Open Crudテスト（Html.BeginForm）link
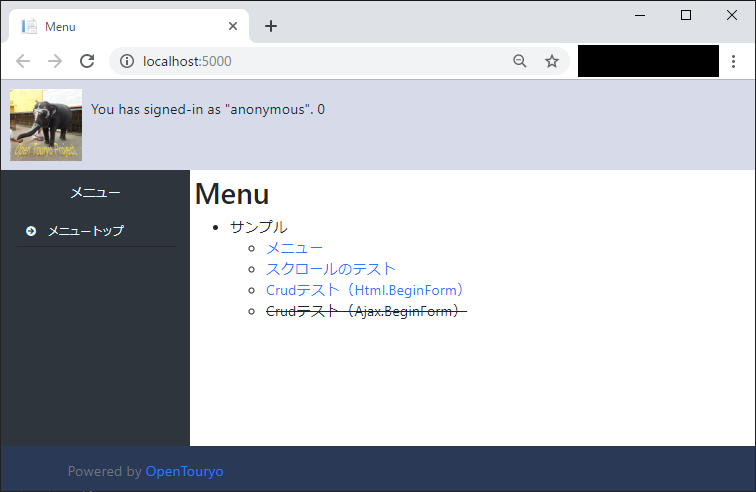 366,290
